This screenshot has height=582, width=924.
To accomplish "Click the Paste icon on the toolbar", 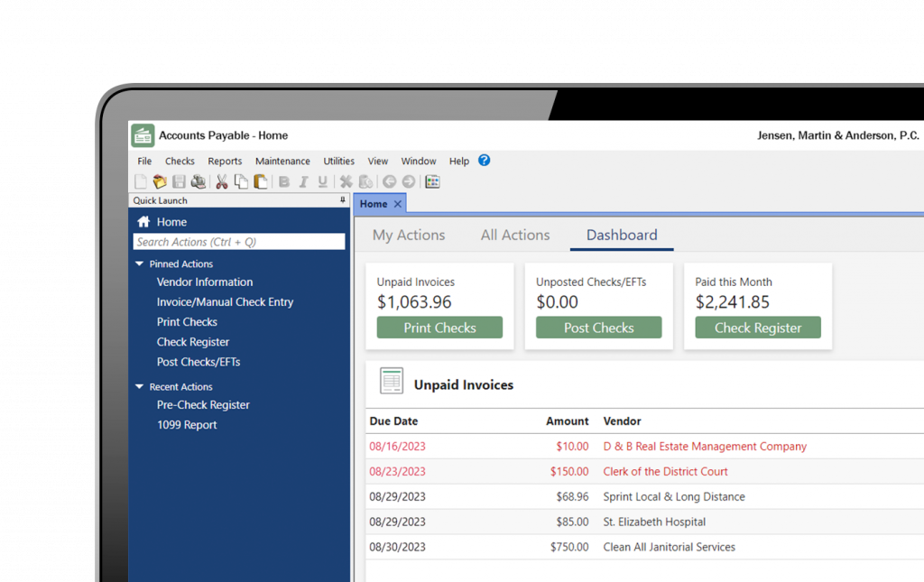I will point(260,181).
